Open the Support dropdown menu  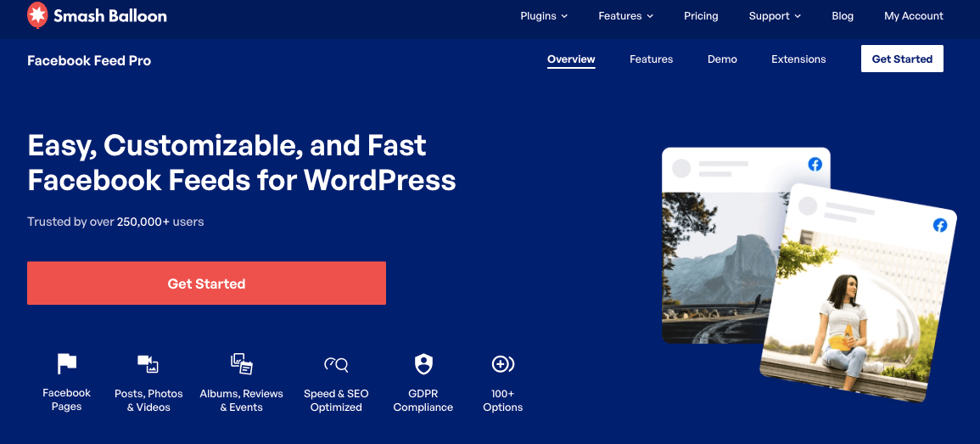[x=775, y=16]
